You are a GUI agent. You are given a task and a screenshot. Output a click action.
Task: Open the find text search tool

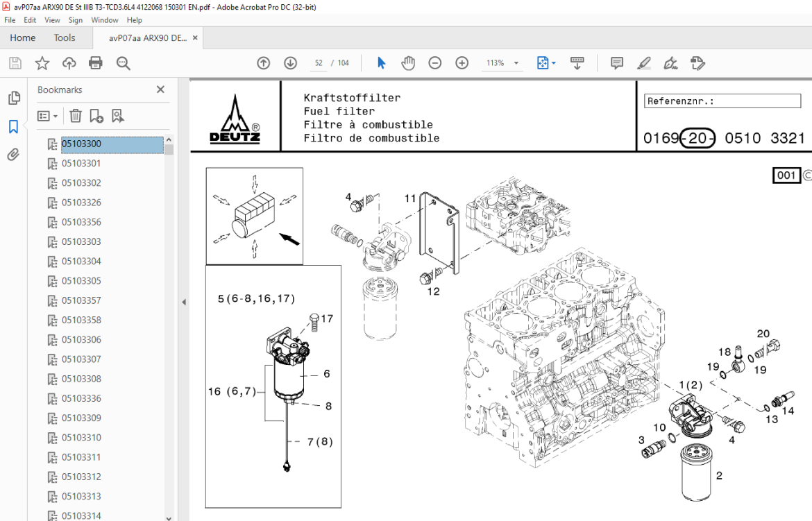click(124, 63)
